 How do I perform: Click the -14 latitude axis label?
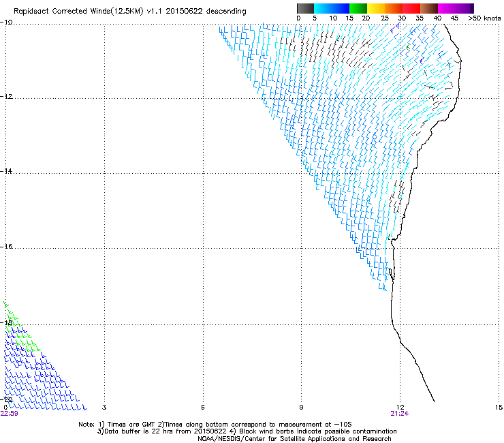point(6,171)
